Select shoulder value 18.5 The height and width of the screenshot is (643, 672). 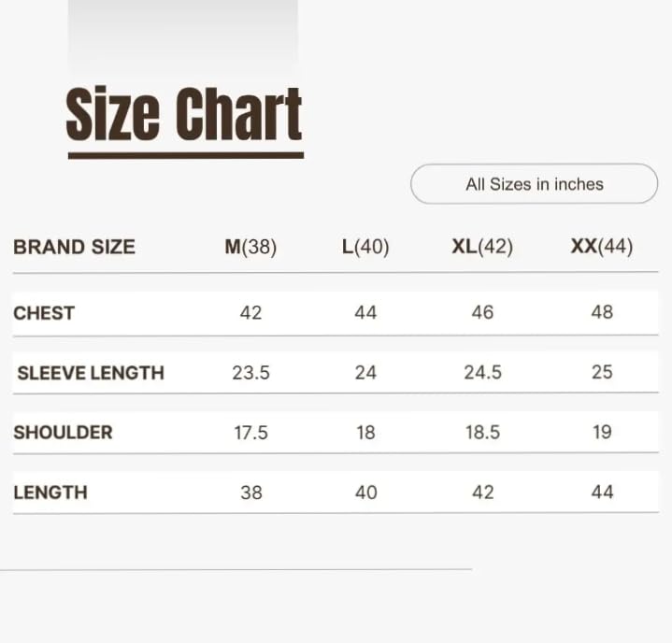coord(482,432)
